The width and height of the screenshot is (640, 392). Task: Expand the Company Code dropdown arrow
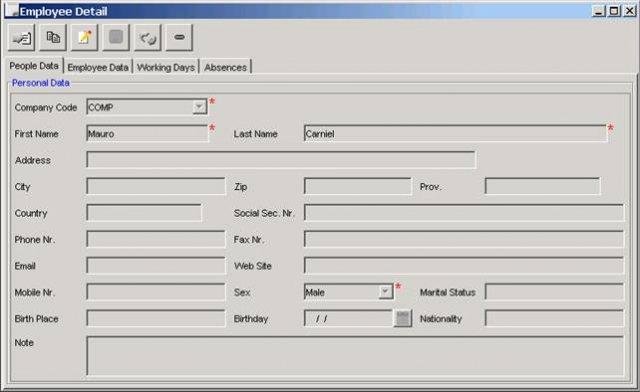(199, 107)
